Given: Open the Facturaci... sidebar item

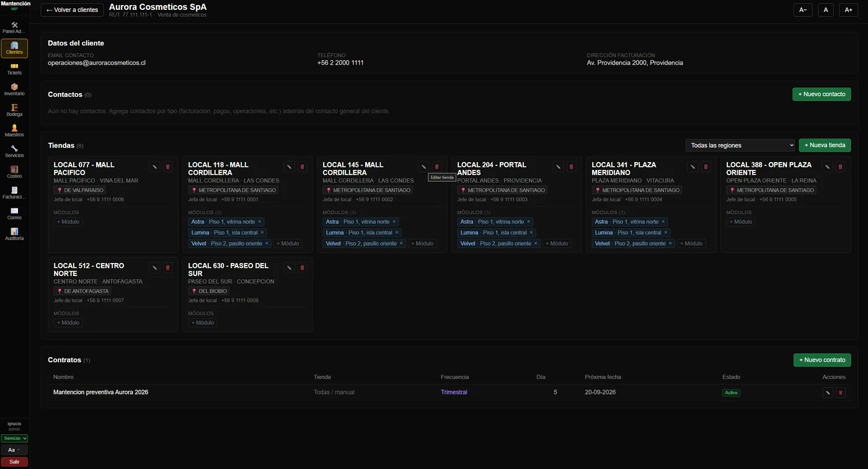Looking at the screenshot, I should click(x=14, y=193).
